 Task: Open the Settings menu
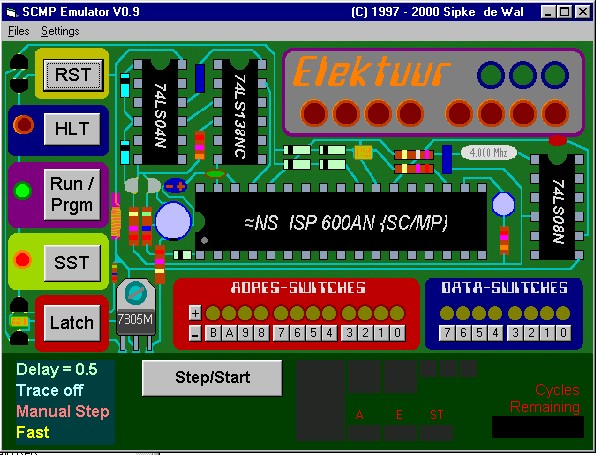[60, 31]
